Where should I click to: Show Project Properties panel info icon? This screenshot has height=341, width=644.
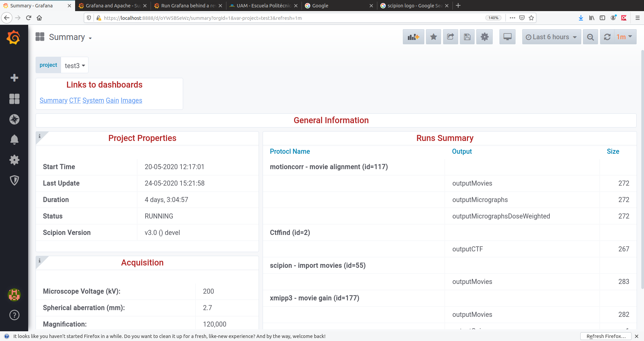[x=40, y=136]
